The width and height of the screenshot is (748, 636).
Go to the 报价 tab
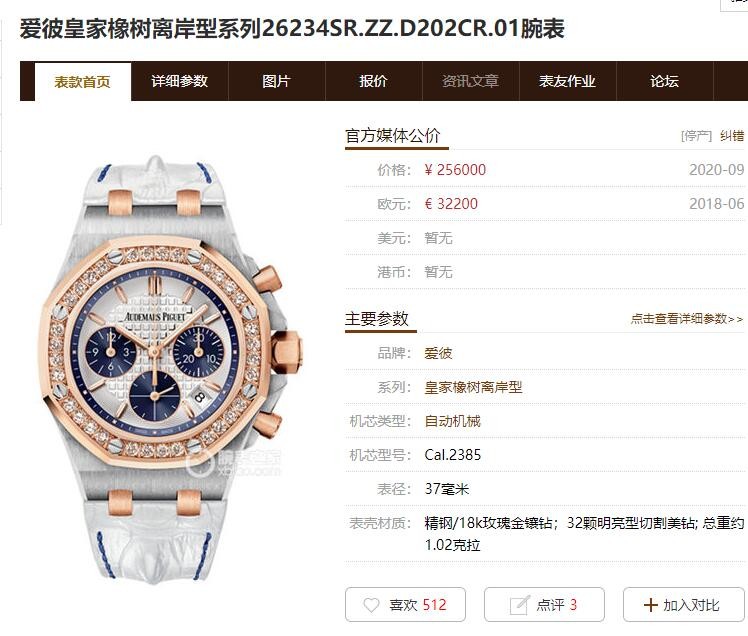374,81
